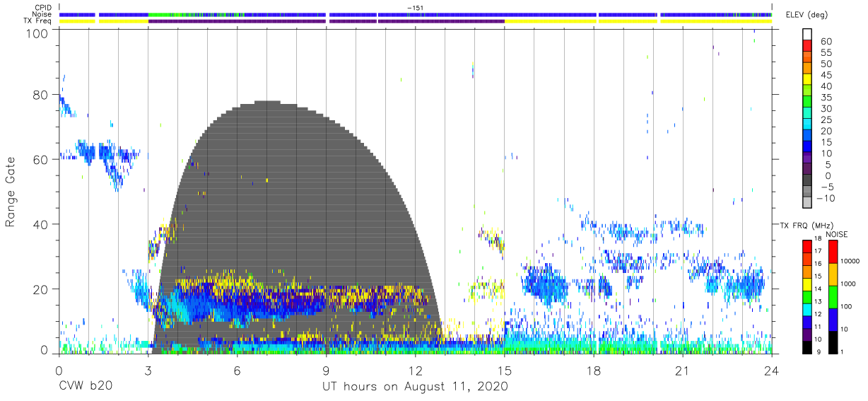Click the purple section of the TX Freq strip
This screenshot has height=401, width=868.
326,21
